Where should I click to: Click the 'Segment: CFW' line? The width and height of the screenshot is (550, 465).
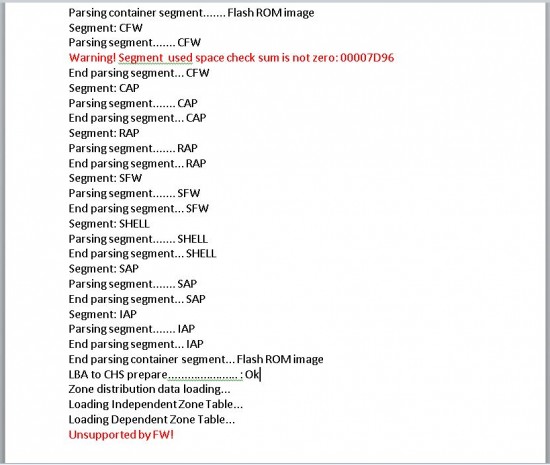point(106,28)
